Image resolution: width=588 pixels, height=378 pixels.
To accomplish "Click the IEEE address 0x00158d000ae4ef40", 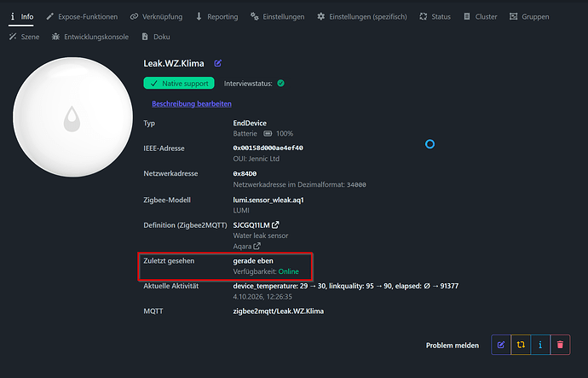I will click(x=268, y=148).
